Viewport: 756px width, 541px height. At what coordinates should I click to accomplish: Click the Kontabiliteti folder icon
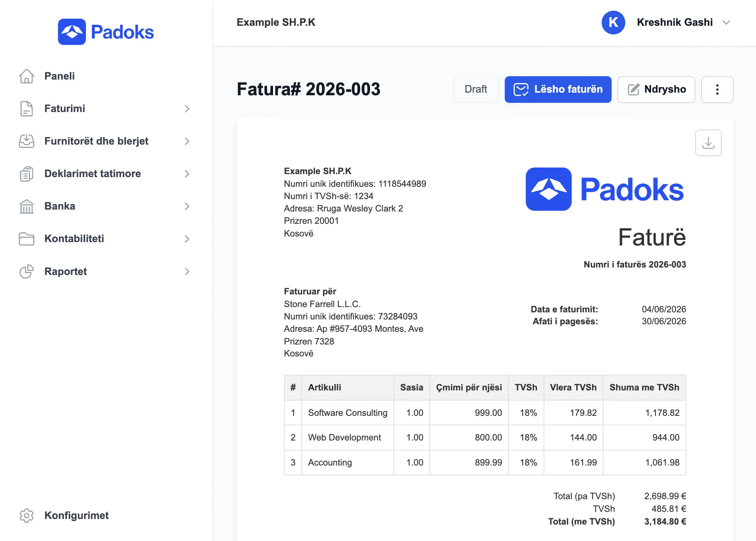(27, 239)
